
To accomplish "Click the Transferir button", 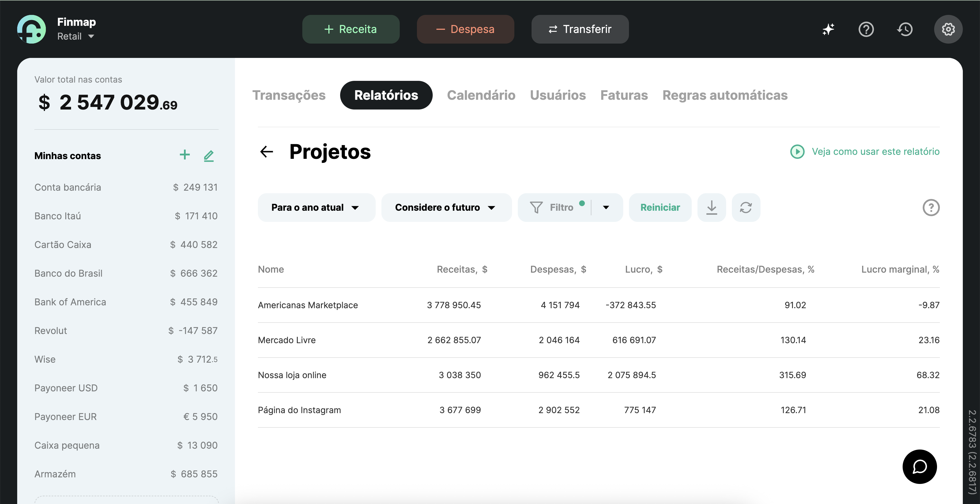I will (x=580, y=29).
